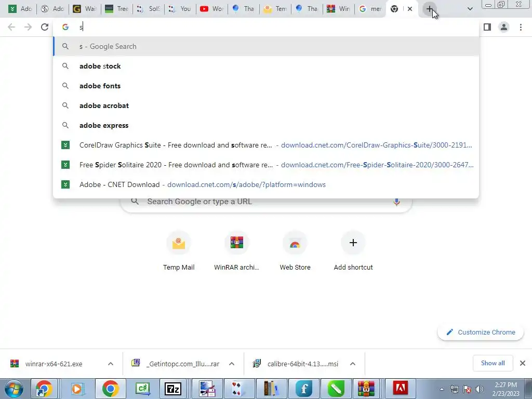This screenshot has height=399, width=532.
Task: Switch to the 'Tem' Temp Mail tab
Action: click(x=275, y=9)
